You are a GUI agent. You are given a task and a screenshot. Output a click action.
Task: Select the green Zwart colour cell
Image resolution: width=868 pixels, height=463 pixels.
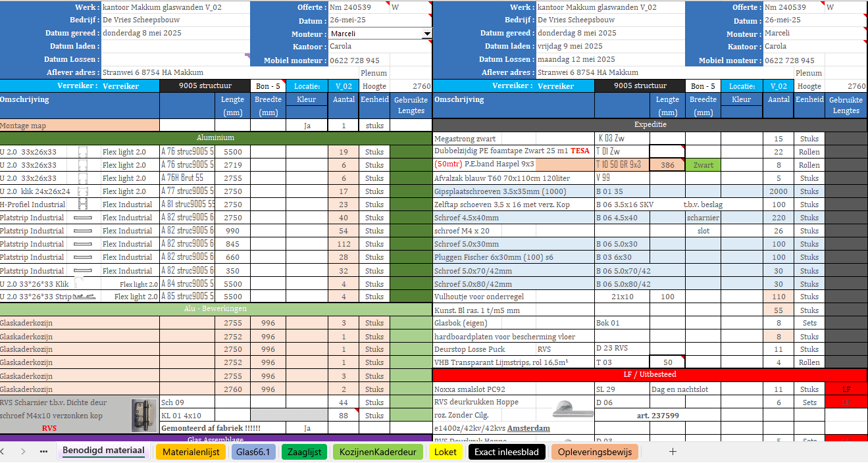(703, 165)
